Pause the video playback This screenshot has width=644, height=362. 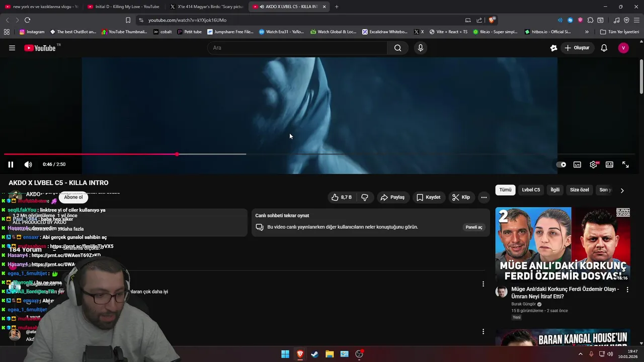11,164
